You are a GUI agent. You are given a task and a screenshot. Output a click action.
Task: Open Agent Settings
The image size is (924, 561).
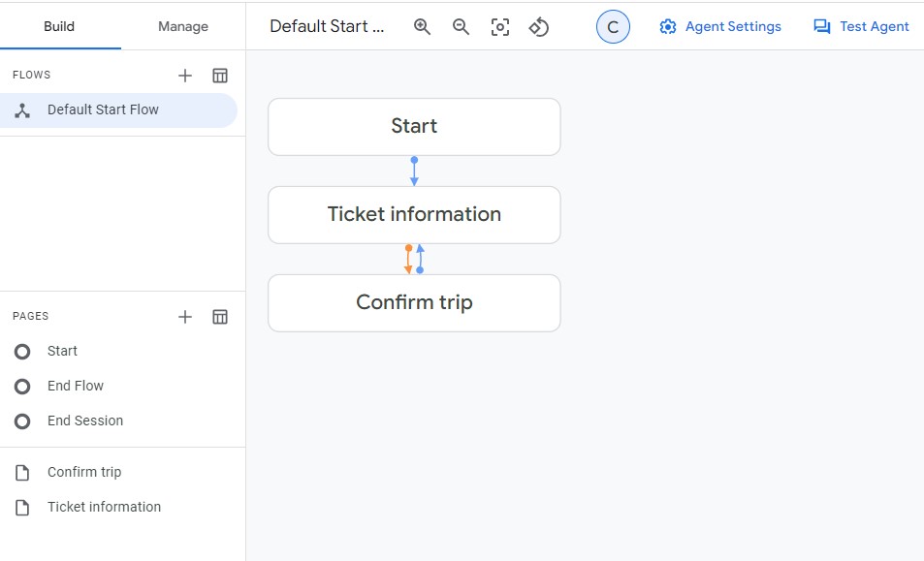coord(720,26)
